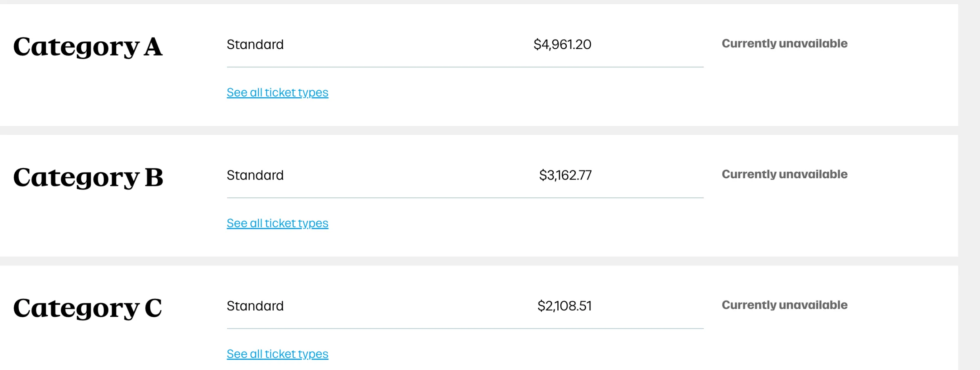Screen dimensions: 980x370
Task: Click Category B's Currently unavailable label
Action: click(x=784, y=175)
